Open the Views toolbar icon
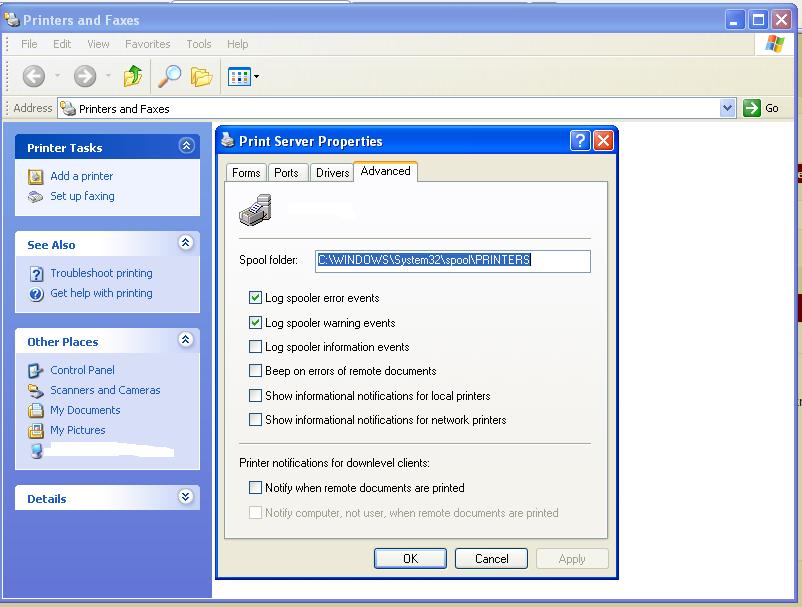The height and width of the screenshot is (607, 802). (x=239, y=77)
